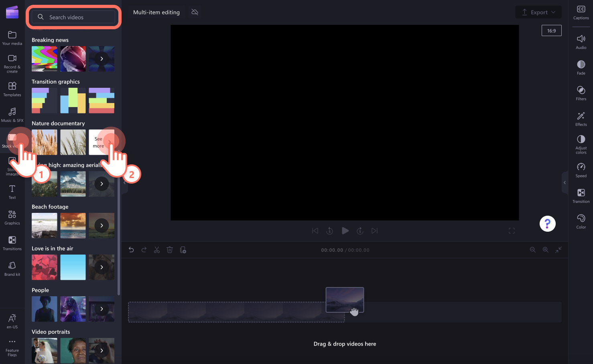
Task: Select the Music & SFX sidebar icon
Action: pyautogui.click(x=12, y=115)
